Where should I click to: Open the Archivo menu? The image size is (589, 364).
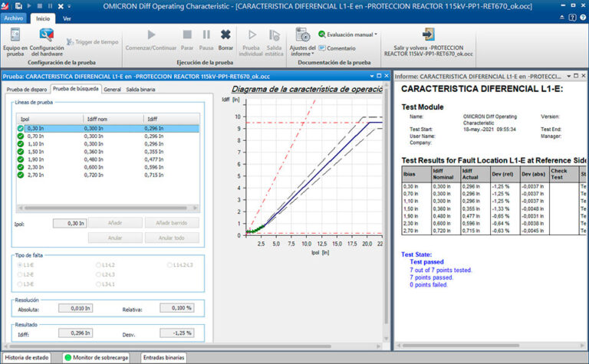14,18
